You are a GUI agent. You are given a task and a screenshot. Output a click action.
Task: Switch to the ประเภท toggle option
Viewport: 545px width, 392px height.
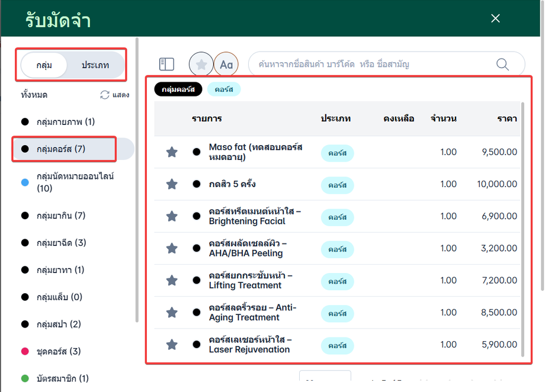click(x=95, y=65)
